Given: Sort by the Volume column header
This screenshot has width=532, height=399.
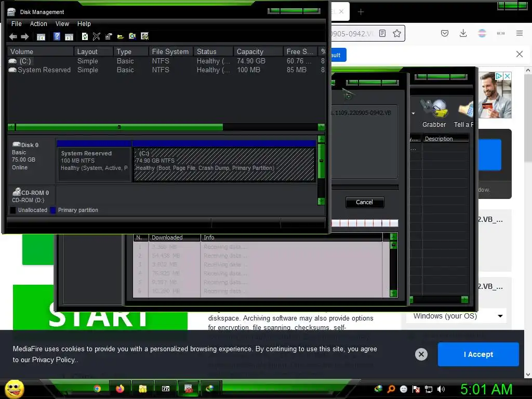Looking at the screenshot, I should click(x=41, y=51).
